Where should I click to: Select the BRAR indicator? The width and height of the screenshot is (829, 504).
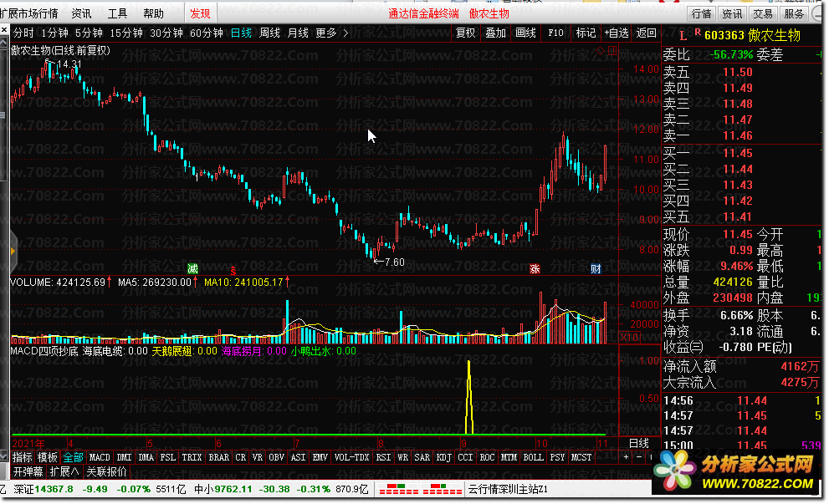pyautogui.click(x=218, y=457)
